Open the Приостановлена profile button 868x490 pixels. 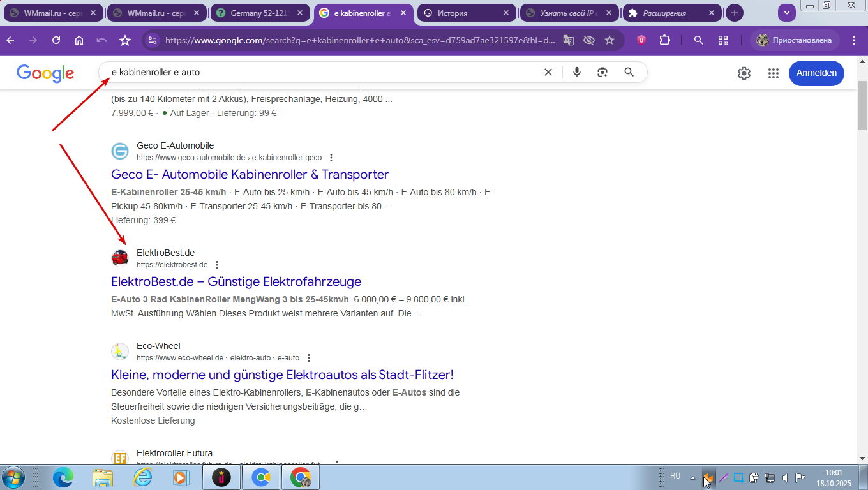[x=795, y=40]
